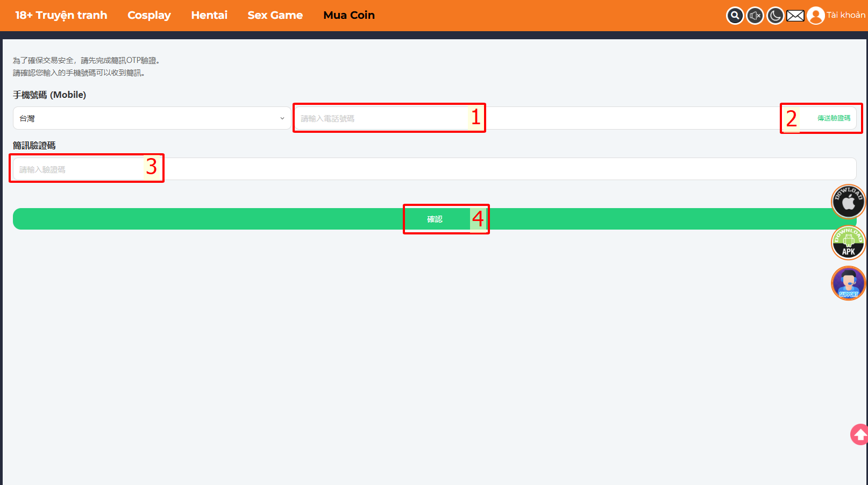Click the Tài khoản account label
Viewport: 868px width, 485px height.
pyautogui.click(x=845, y=16)
